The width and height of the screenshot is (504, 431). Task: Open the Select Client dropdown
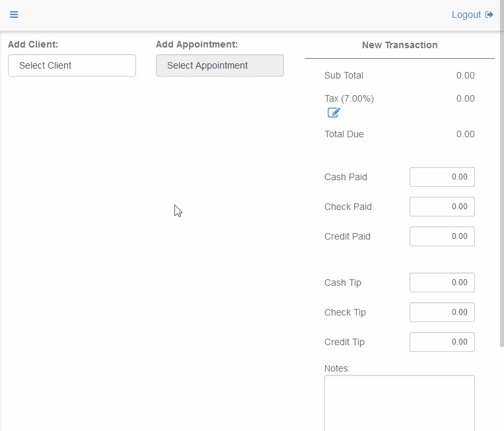click(x=72, y=65)
